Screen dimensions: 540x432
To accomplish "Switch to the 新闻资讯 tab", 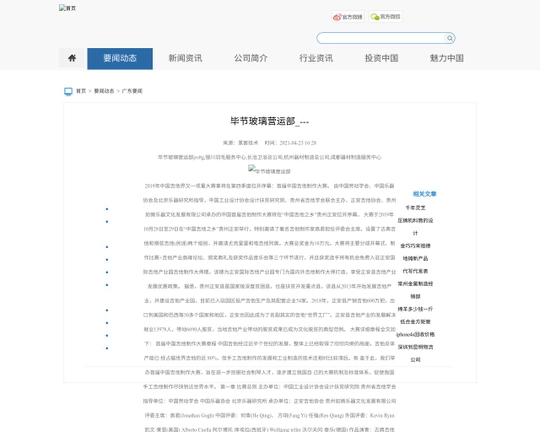I will (185, 59).
